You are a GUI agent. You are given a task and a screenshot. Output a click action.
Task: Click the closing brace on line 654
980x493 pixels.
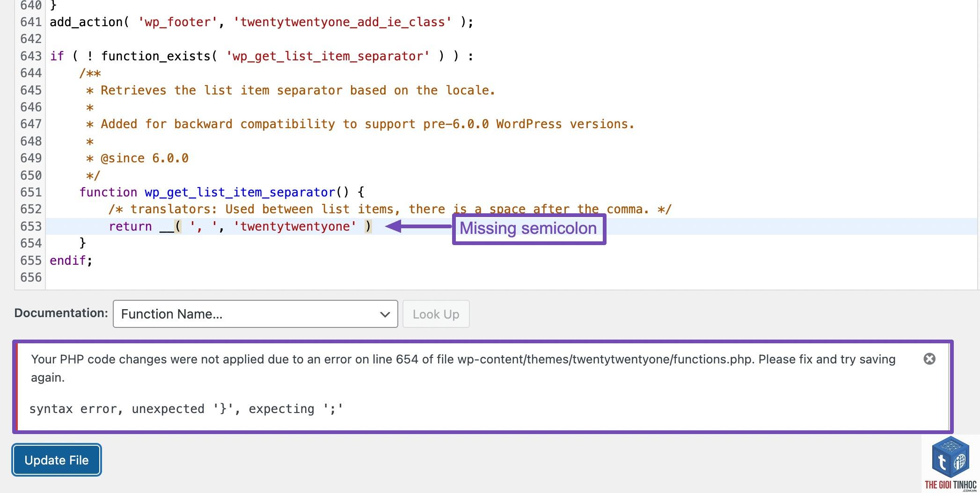[83, 243]
